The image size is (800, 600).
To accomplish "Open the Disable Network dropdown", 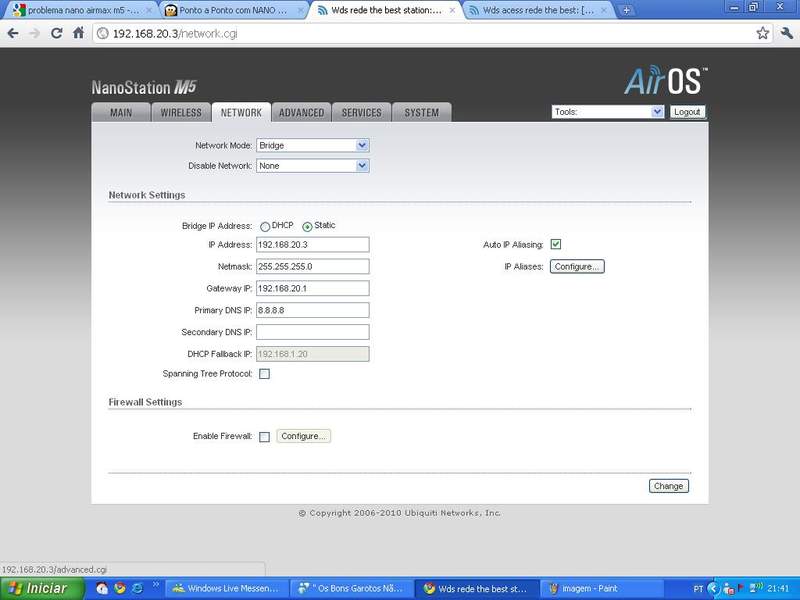I will 313,166.
